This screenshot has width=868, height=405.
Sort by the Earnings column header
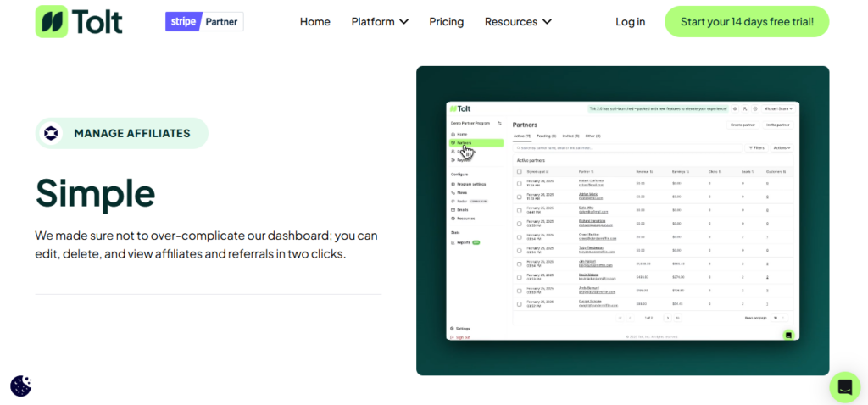pyautogui.click(x=681, y=172)
